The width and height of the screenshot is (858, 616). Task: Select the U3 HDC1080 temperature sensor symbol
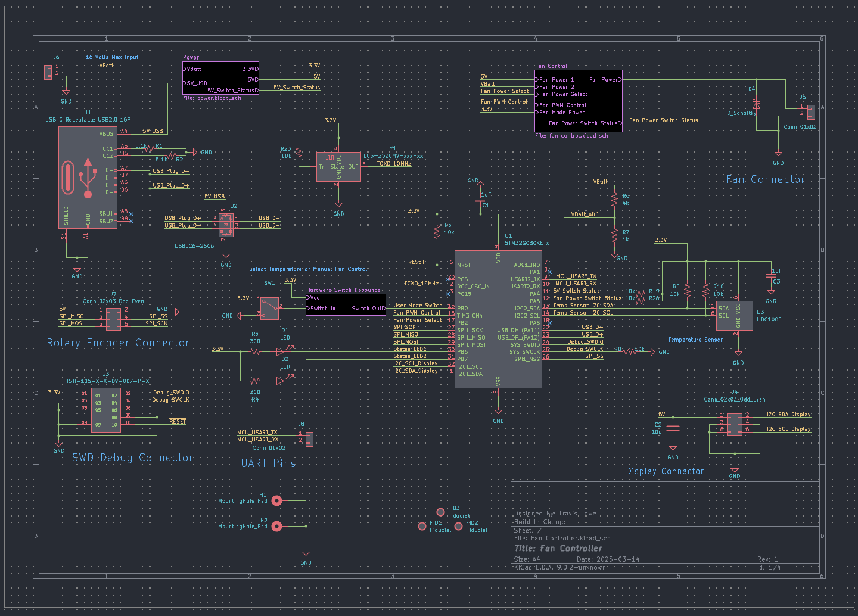click(x=734, y=316)
